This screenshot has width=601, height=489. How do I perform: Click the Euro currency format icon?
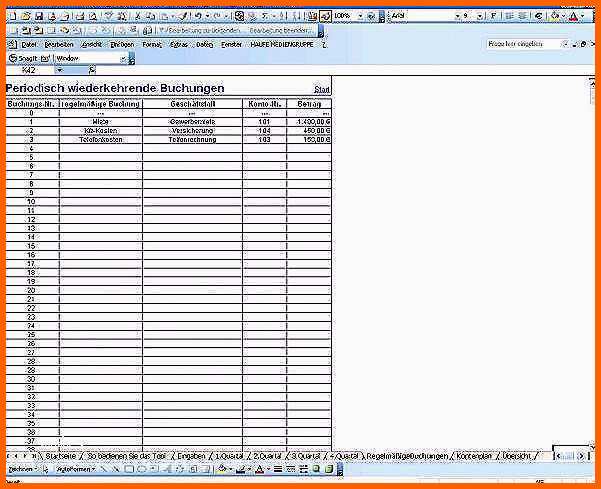pyautogui.click(x=539, y=16)
